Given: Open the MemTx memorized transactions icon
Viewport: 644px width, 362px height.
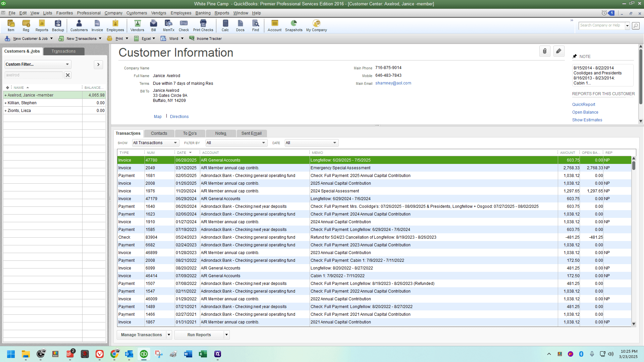Looking at the screenshot, I should [x=168, y=25].
